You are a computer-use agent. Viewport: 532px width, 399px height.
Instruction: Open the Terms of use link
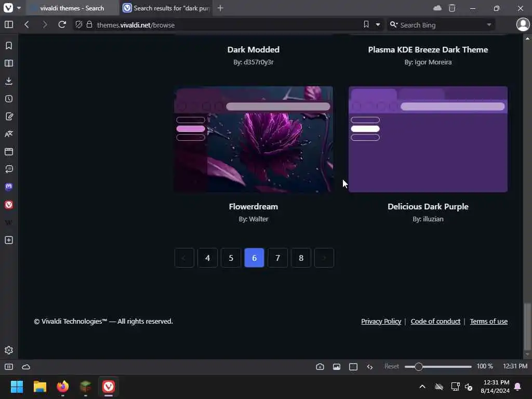pos(488,321)
